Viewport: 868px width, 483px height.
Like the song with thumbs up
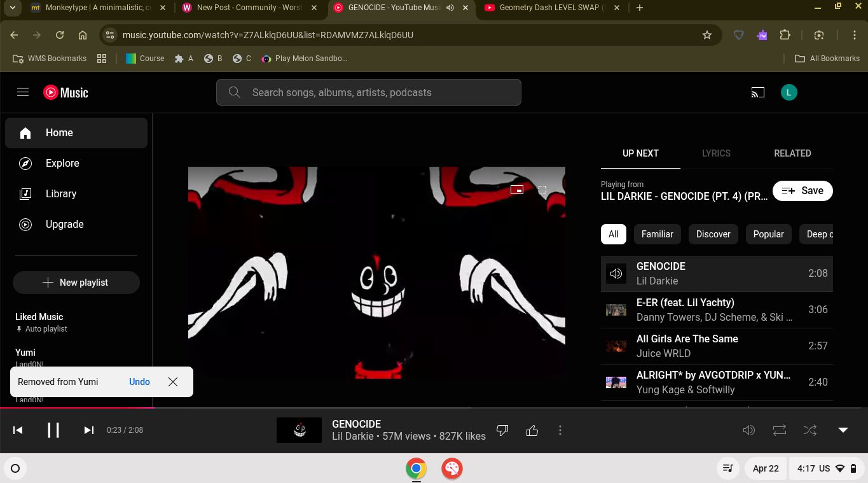pyautogui.click(x=532, y=431)
